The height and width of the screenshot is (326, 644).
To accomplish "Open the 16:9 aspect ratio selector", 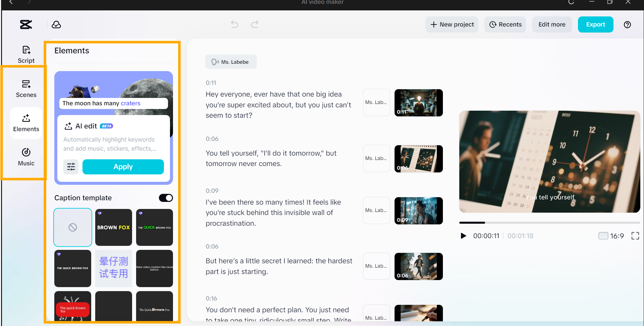I will tap(611, 236).
